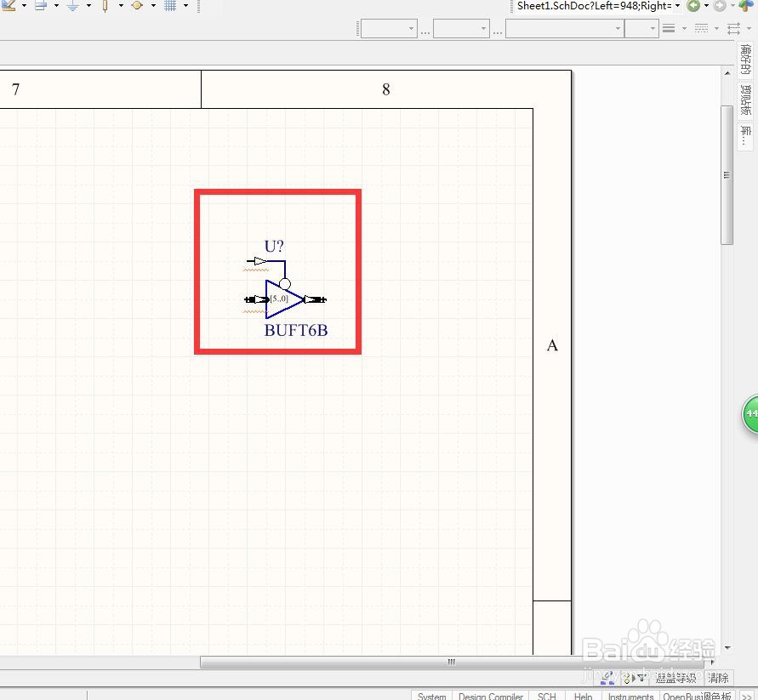Select the U? designator text
This screenshot has height=700, width=758.
click(274, 246)
